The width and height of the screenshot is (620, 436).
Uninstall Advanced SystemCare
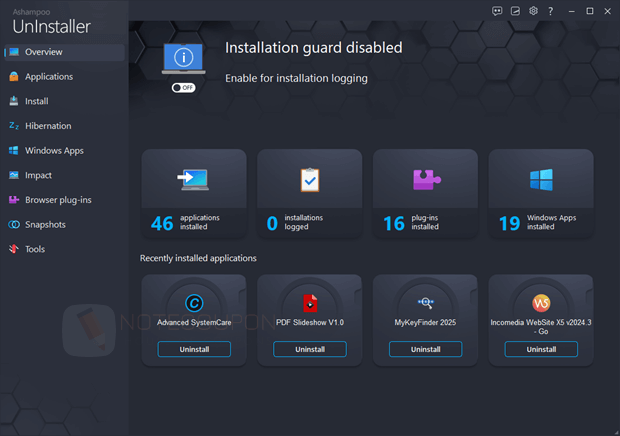[x=194, y=349]
